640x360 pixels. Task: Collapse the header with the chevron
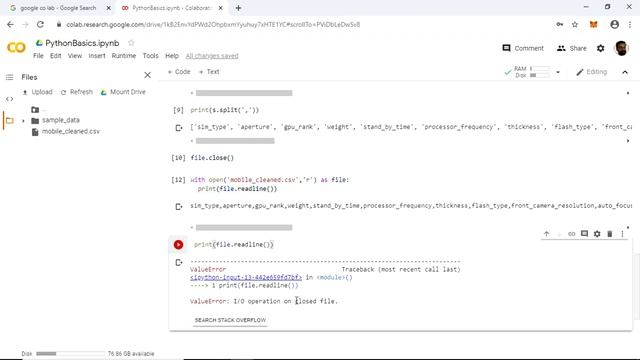(x=625, y=72)
